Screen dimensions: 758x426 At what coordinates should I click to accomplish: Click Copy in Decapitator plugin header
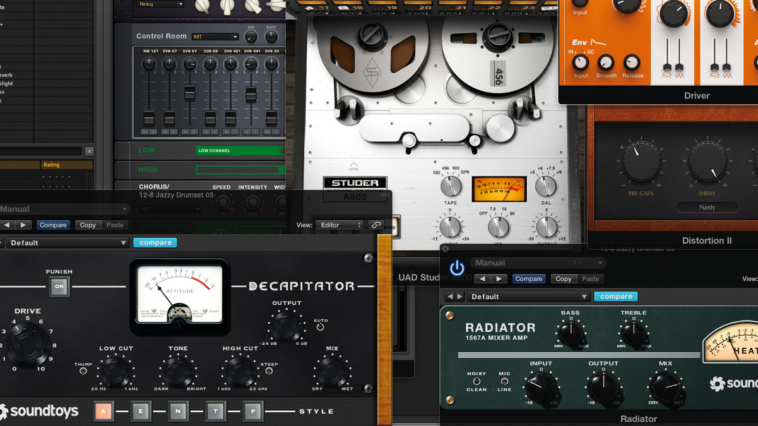coord(87,225)
